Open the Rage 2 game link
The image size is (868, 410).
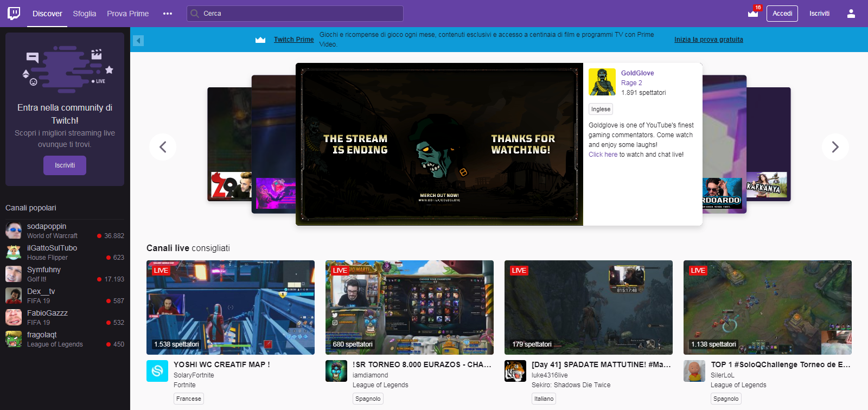click(631, 83)
